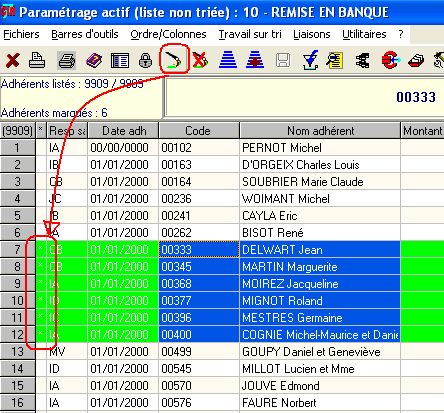Click the magnifier search on yellow document icon

(335, 60)
